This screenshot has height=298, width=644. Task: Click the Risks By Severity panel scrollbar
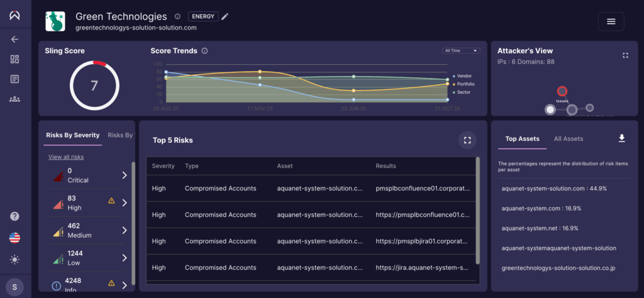tap(133, 224)
